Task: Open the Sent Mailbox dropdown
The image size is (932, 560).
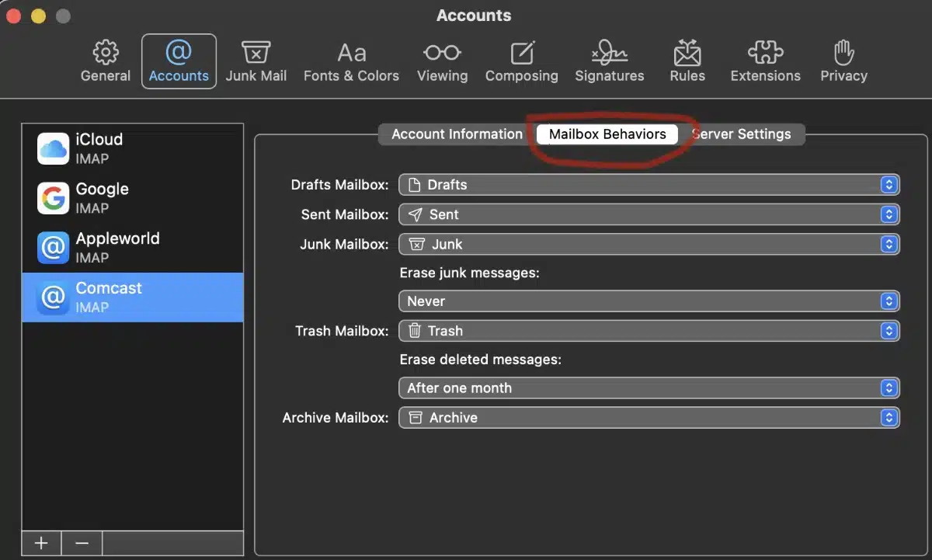Action: (649, 214)
